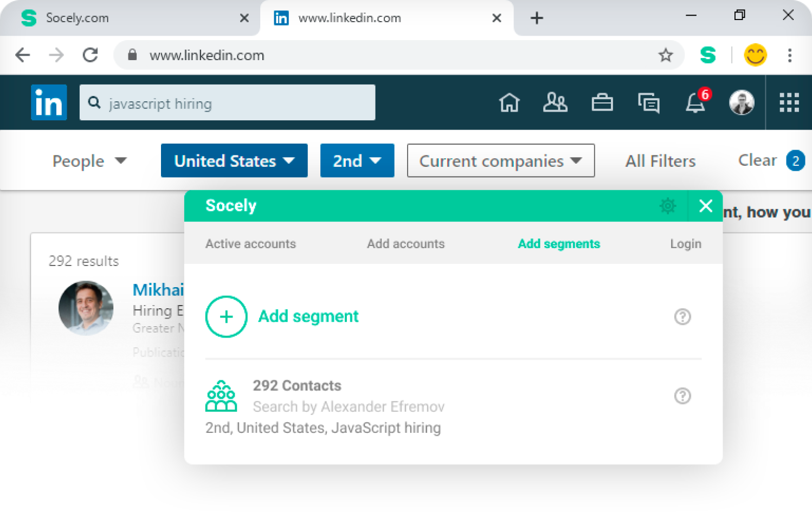812x512 pixels.
Task: Select the www.linkedin.com browser tab
Action: coord(387,18)
